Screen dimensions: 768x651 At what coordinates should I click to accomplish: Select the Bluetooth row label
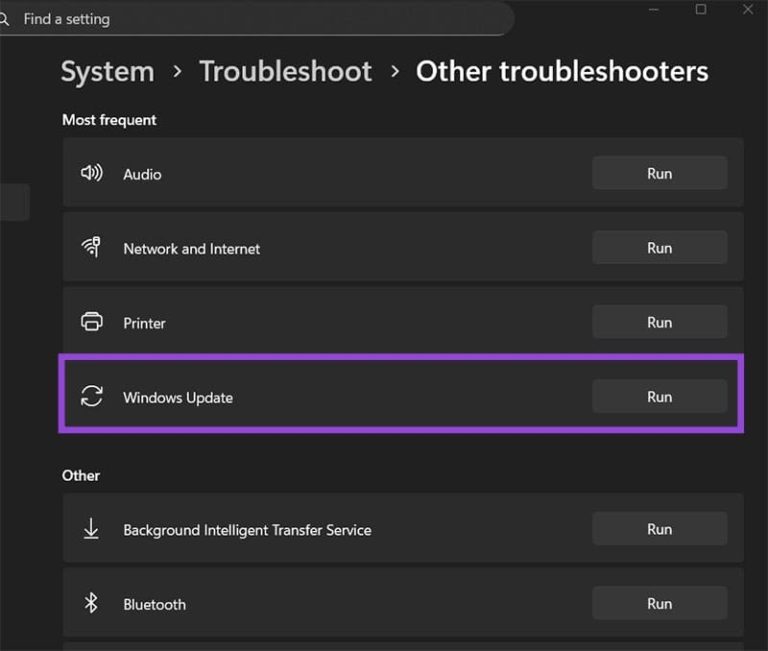point(155,604)
